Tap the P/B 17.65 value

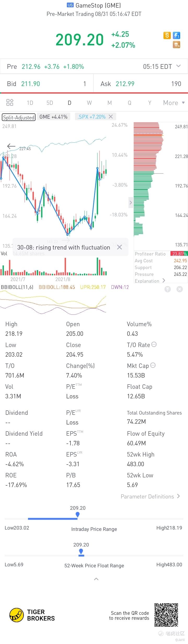pos(73,485)
